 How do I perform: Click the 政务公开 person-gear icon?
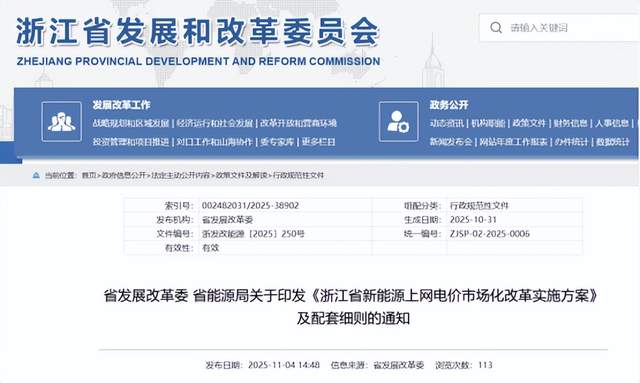point(398,122)
